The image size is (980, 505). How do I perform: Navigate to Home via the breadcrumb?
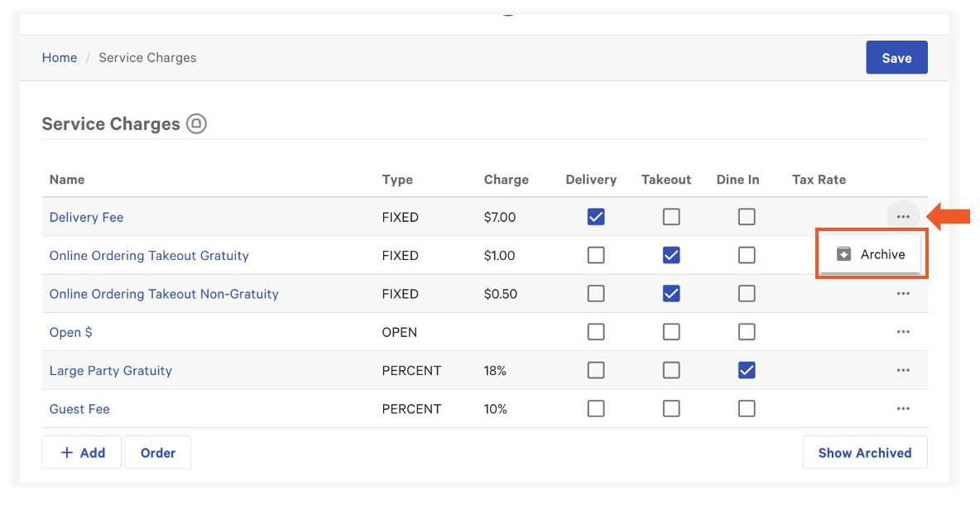coord(59,57)
